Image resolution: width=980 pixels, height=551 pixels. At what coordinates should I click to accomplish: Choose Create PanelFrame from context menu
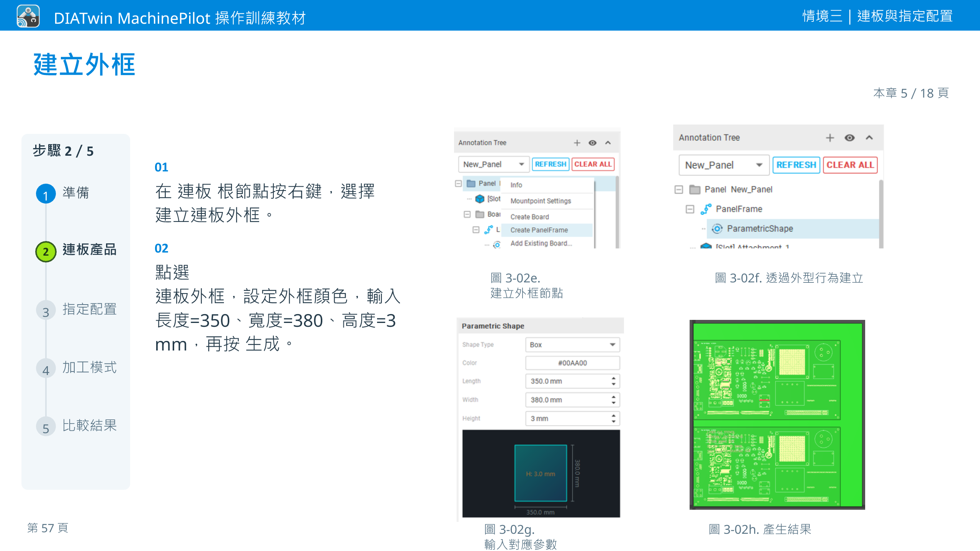(x=547, y=230)
